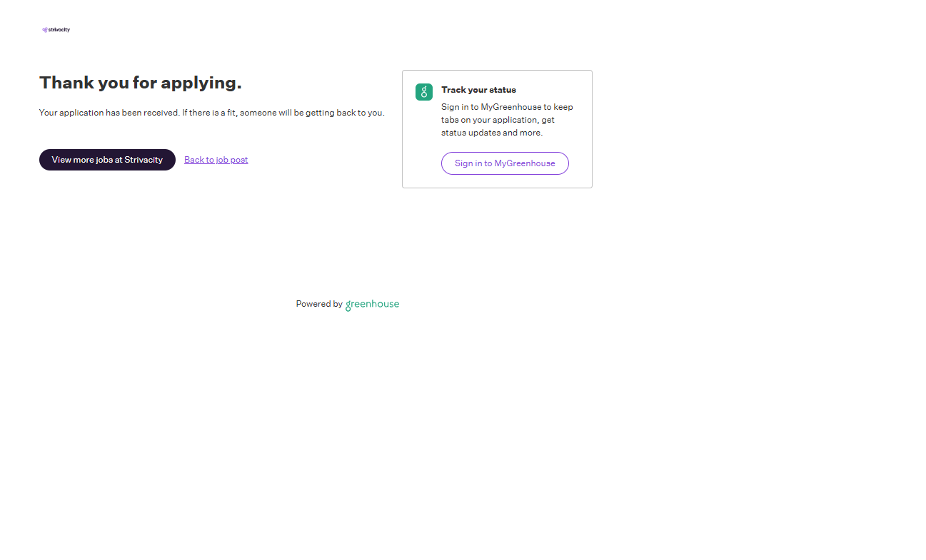926x560 pixels.
Task: Click the Strivacity logo in the header
Action: [56, 30]
